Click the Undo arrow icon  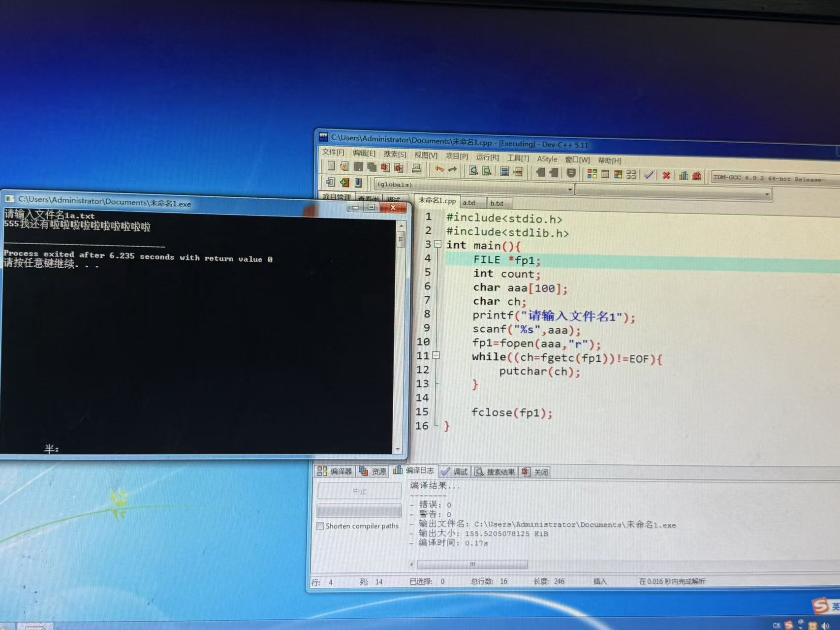point(439,169)
